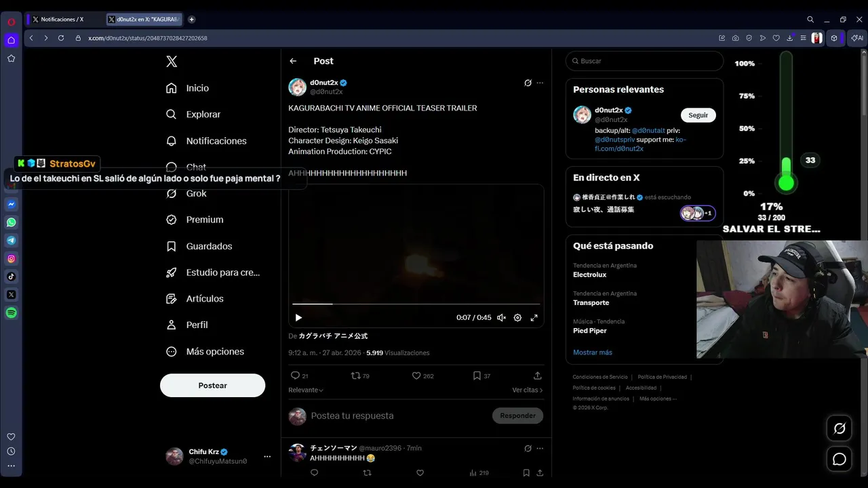
Task: Open a new browser tab
Action: [x=192, y=20]
